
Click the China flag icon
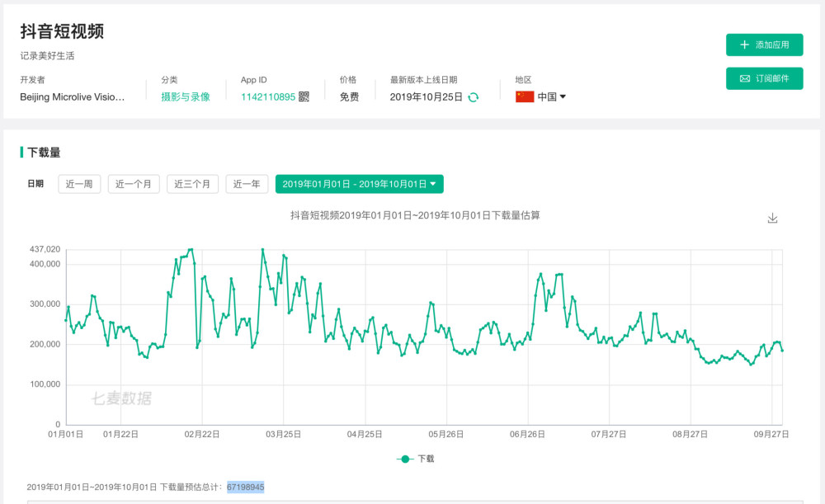tap(525, 97)
